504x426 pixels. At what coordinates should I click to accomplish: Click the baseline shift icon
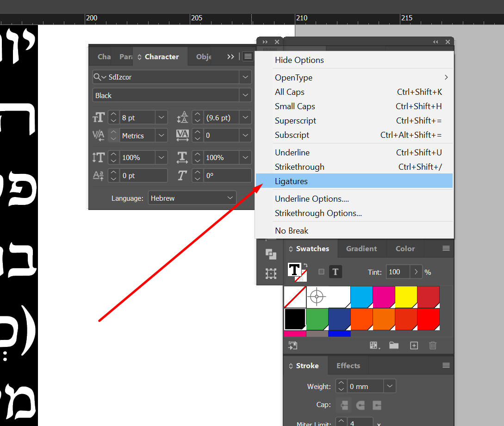(x=99, y=175)
